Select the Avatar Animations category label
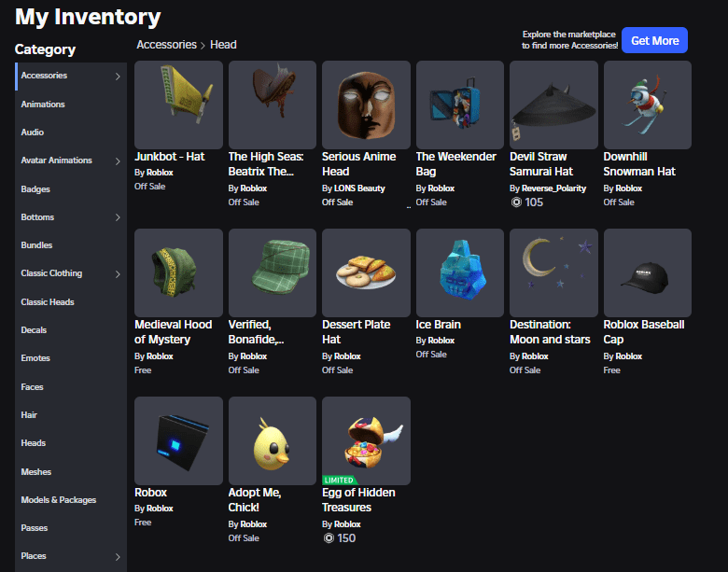 point(56,160)
